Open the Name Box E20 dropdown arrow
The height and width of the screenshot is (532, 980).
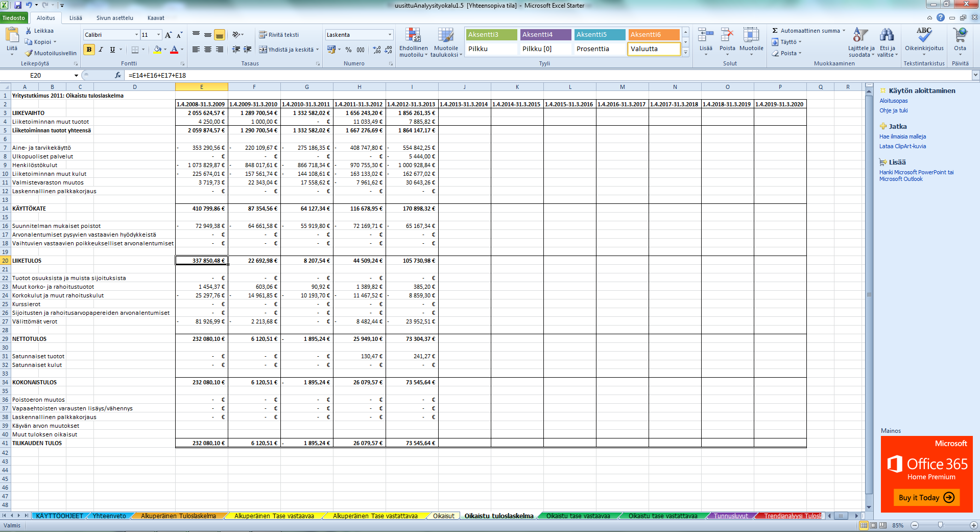click(76, 75)
